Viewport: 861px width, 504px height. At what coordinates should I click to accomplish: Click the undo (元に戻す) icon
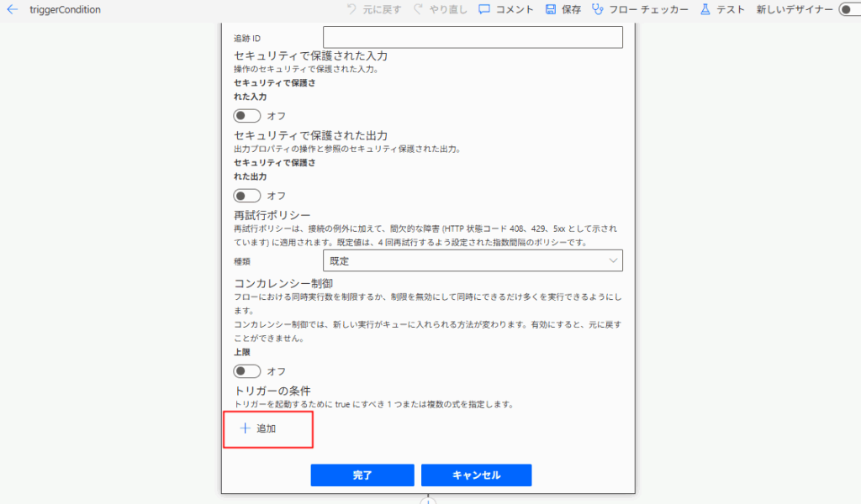coord(352,9)
